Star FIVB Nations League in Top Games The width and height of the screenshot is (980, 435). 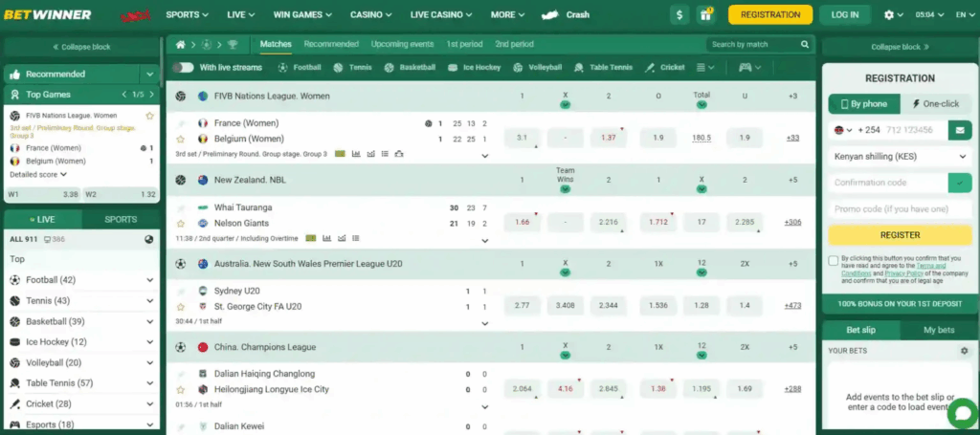149,116
